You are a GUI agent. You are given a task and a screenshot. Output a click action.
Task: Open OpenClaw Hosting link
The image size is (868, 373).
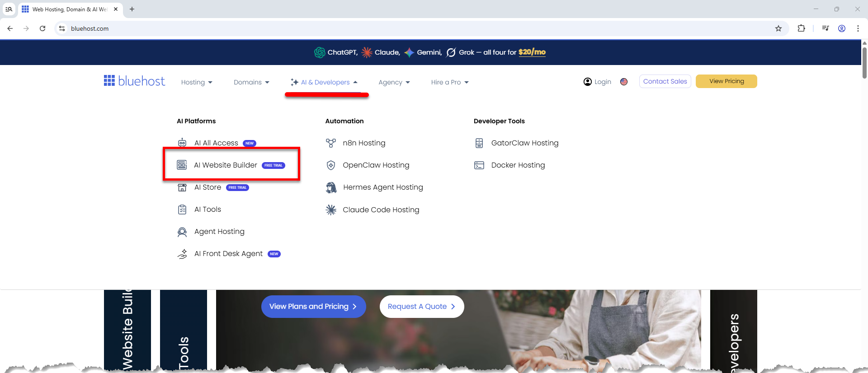click(368, 165)
